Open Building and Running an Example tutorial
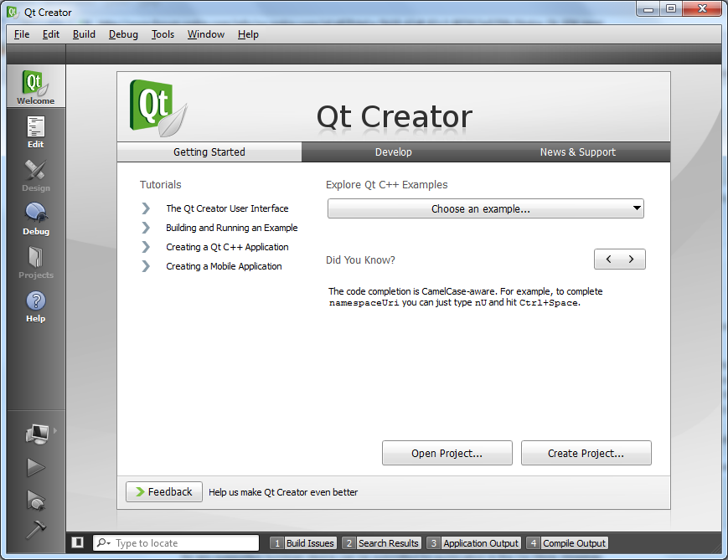 pos(232,228)
